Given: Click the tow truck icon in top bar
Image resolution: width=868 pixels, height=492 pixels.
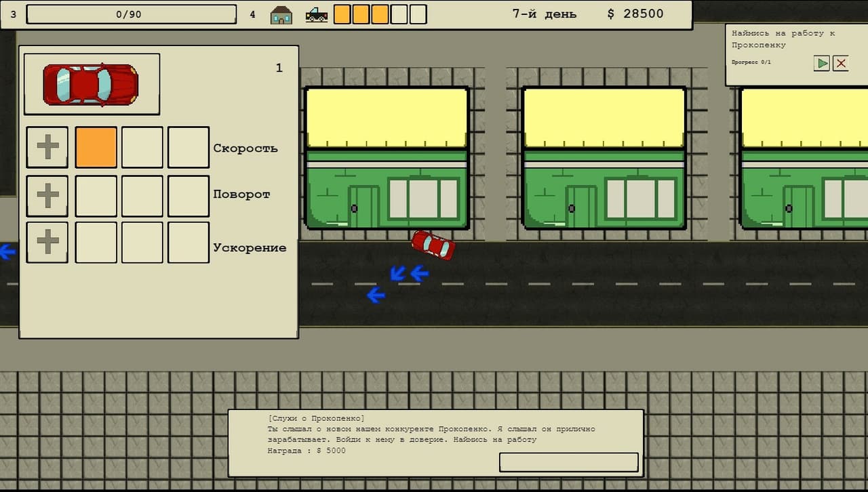Looking at the screenshot, I should [316, 14].
